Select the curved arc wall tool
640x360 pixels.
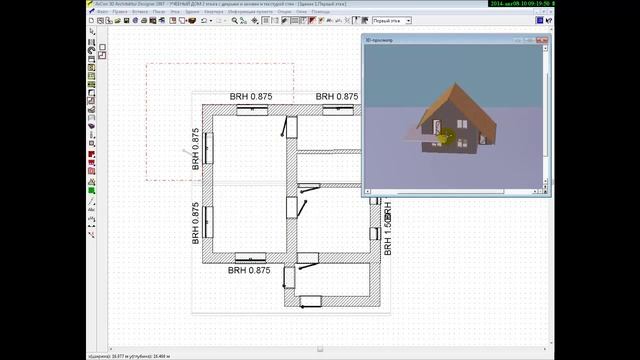click(x=92, y=50)
